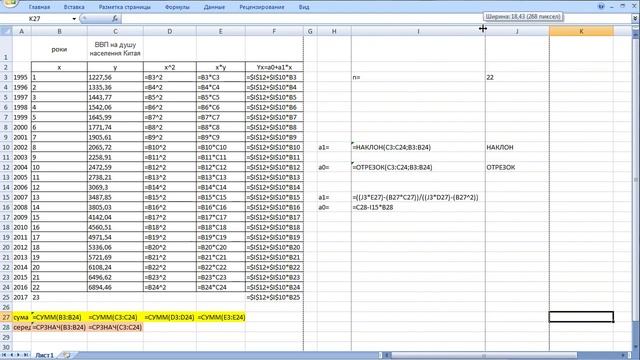Insert a new worksheet via tab icon
The image size is (640, 360).
67,356
